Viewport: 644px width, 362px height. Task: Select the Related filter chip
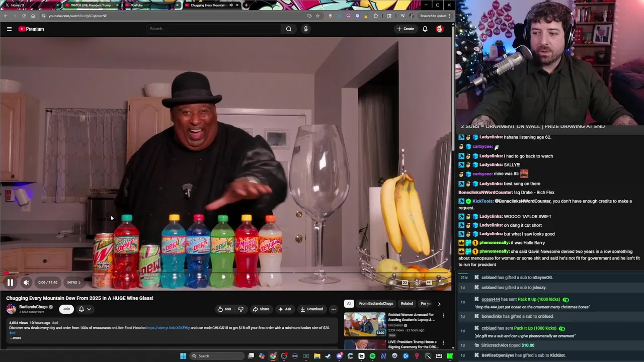tap(407, 304)
